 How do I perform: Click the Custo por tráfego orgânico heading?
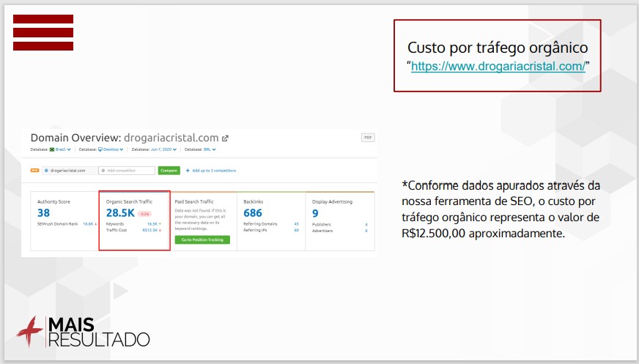498,48
